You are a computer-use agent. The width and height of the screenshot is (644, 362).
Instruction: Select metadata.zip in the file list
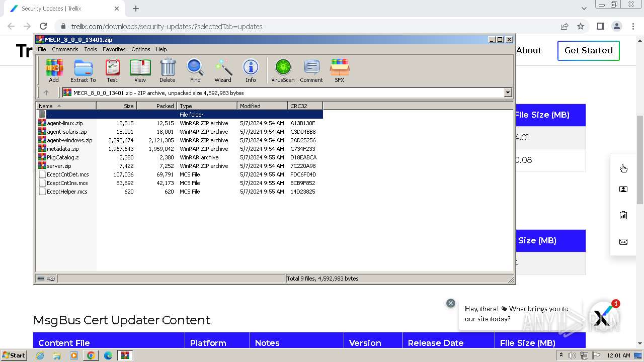[x=180, y=149]
